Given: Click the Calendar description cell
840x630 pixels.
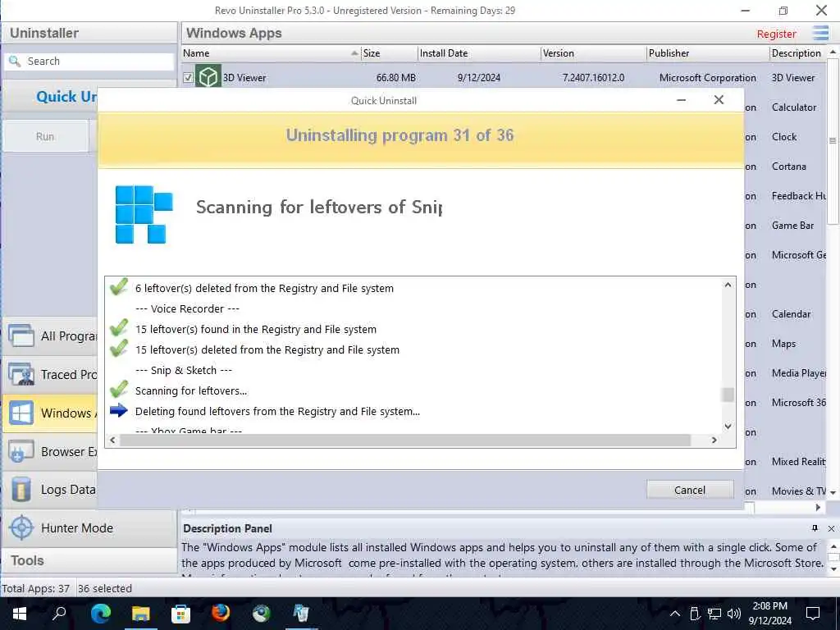Looking at the screenshot, I should point(791,314).
